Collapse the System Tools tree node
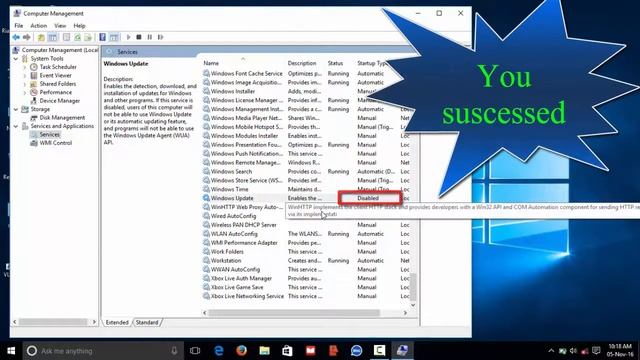The width and height of the screenshot is (640, 360). [16, 59]
